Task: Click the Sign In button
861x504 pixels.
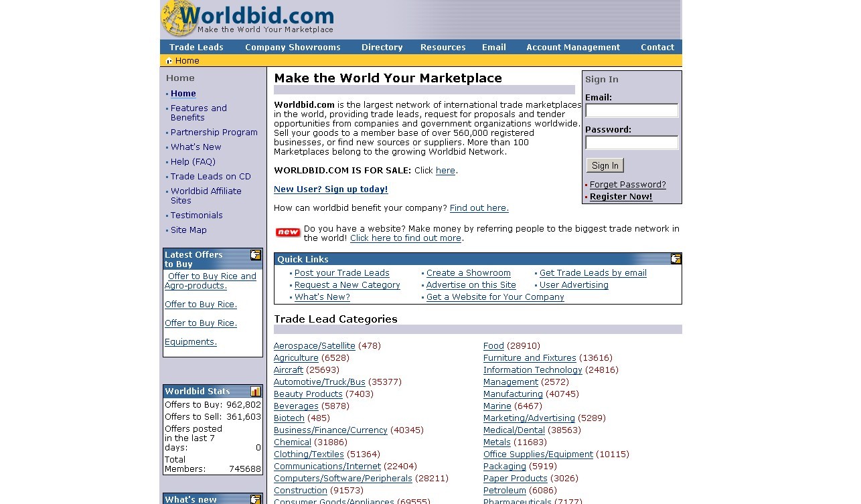Action: [605, 165]
